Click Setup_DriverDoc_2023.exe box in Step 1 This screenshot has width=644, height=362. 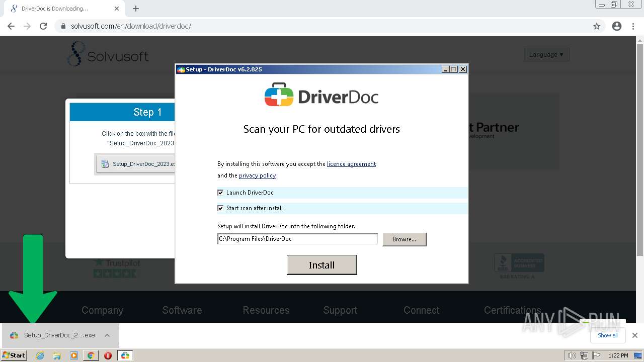click(135, 164)
